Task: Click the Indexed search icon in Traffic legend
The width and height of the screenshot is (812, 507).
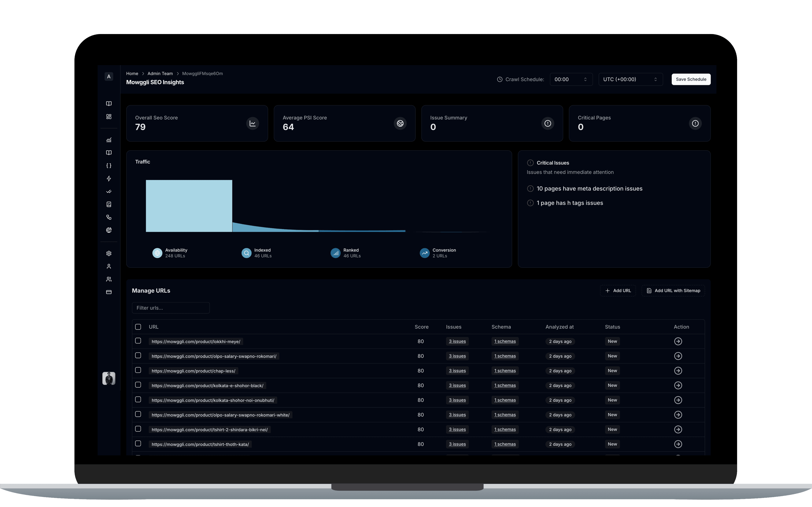Action: (x=246, y=253)
